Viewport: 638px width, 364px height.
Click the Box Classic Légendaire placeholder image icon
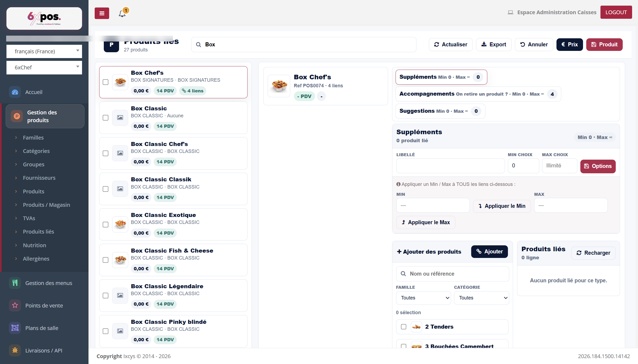120,295
